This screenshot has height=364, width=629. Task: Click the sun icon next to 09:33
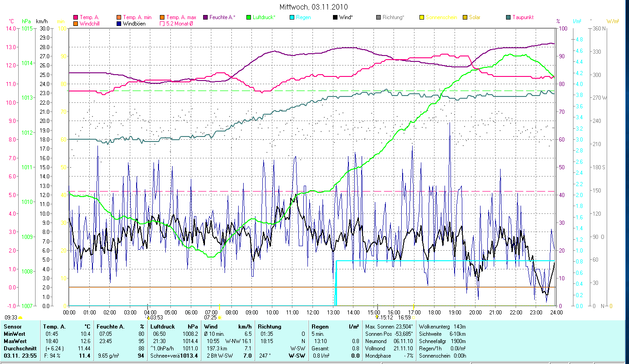(20, 318)
